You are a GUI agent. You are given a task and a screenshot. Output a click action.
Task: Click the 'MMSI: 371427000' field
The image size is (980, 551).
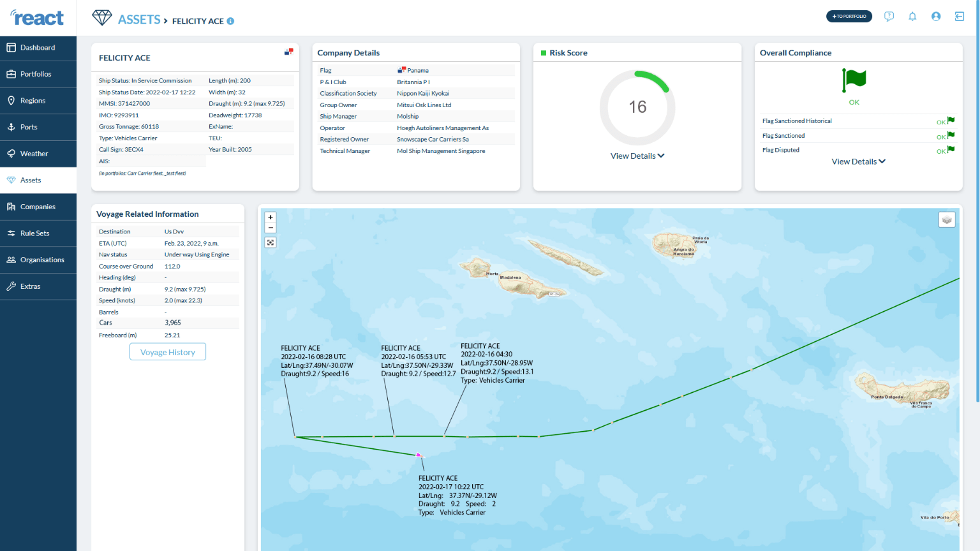pos(124,104)
